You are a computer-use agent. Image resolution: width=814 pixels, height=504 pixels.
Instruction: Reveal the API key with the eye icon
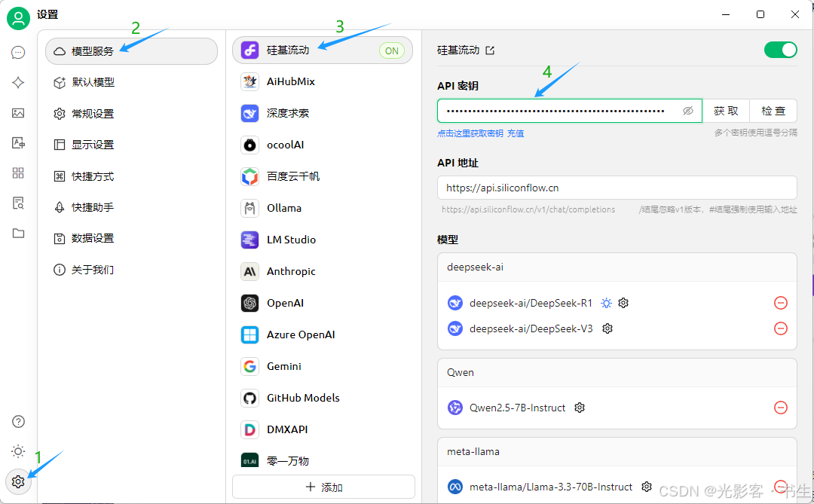pos(688,111)
